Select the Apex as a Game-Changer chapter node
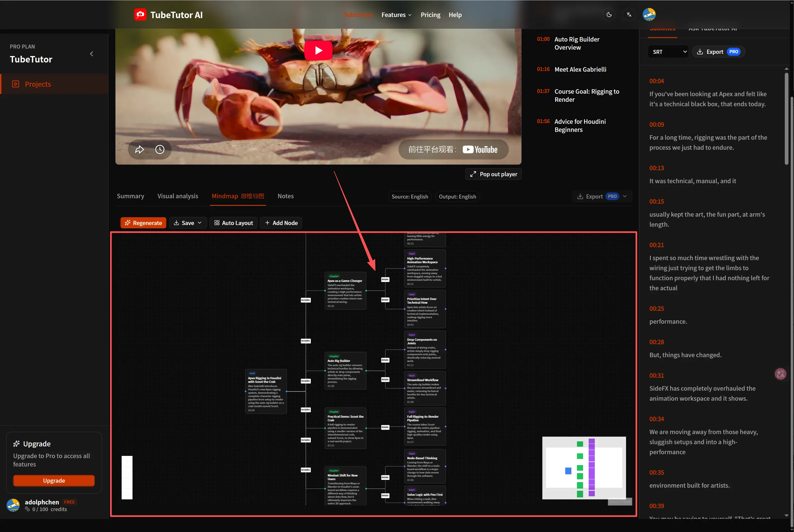Screen dimensions: 794x532 (x=345, y=291)
